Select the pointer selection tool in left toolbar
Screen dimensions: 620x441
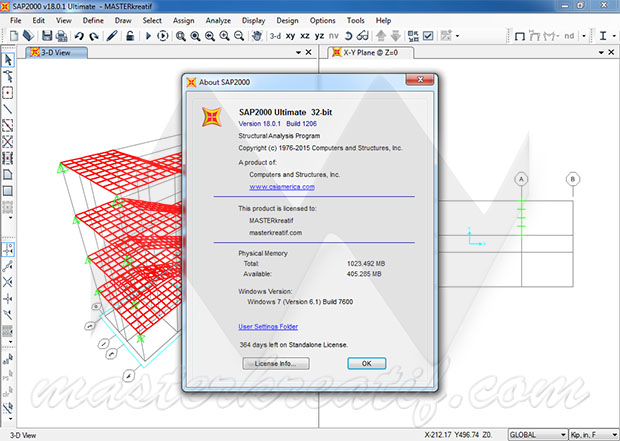(x=8, y=60)
